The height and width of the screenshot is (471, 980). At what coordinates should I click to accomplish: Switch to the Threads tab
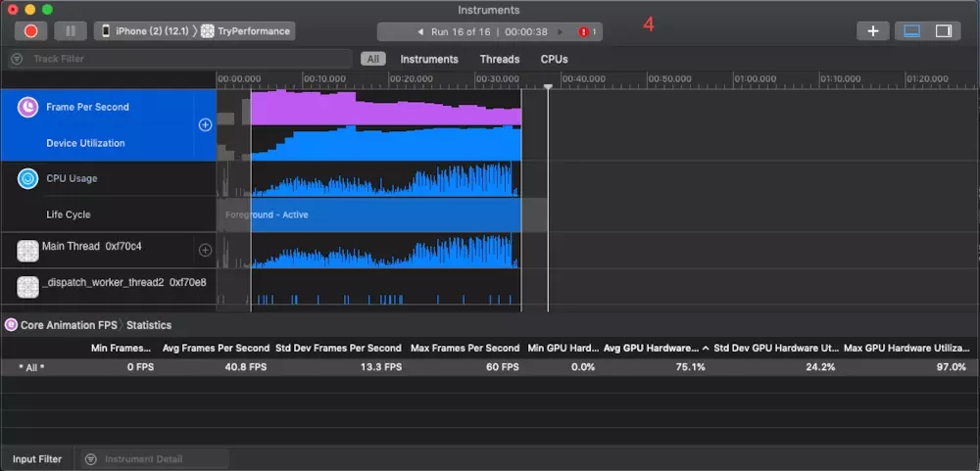coord(499,59)
